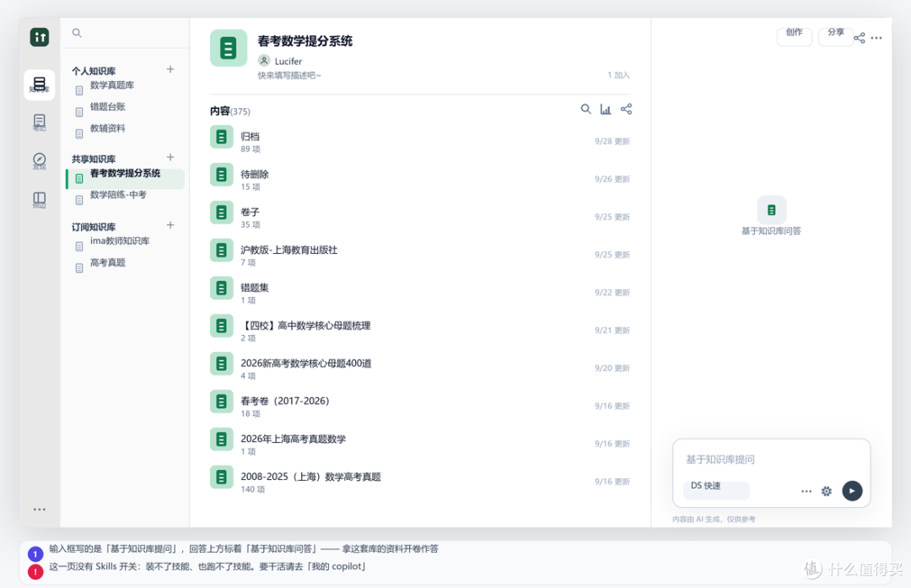Open the sidebar more options dots
This screenshot has width=911, height=588.
pyautogui.click(x=40, y=510)
